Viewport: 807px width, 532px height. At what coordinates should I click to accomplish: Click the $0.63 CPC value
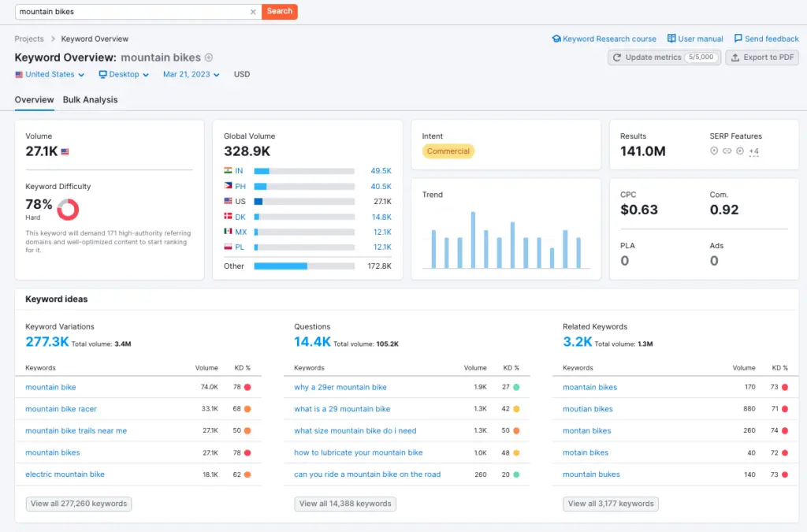pos(638,210)
